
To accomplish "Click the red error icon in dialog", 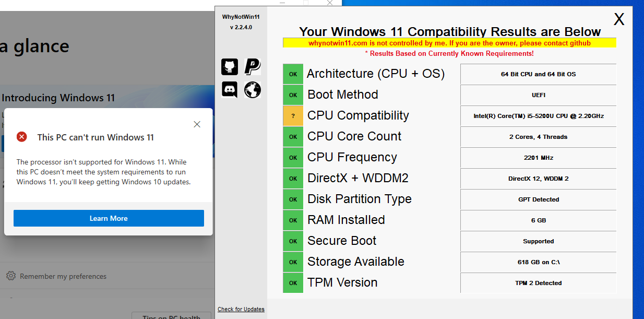I will point(21,137).
